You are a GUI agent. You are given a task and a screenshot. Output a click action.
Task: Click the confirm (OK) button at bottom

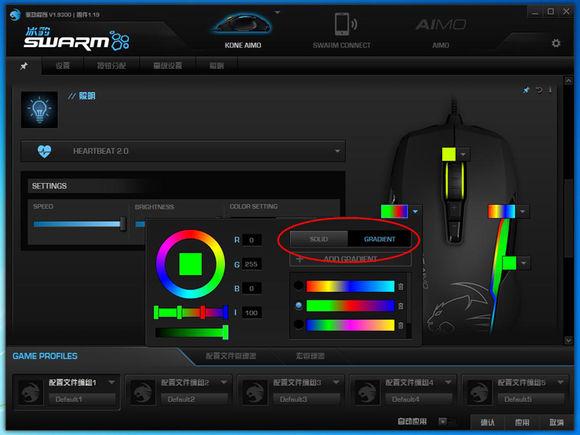(x=487, y=422)
